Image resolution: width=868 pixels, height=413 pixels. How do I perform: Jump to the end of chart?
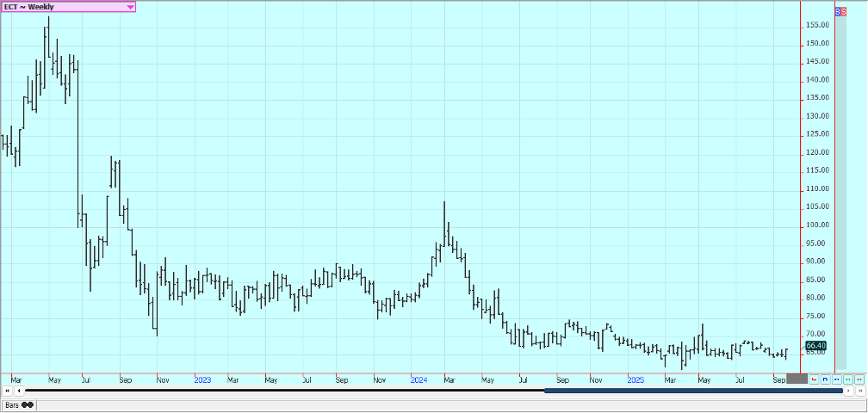pyautogui.click(x=859, y=391)
